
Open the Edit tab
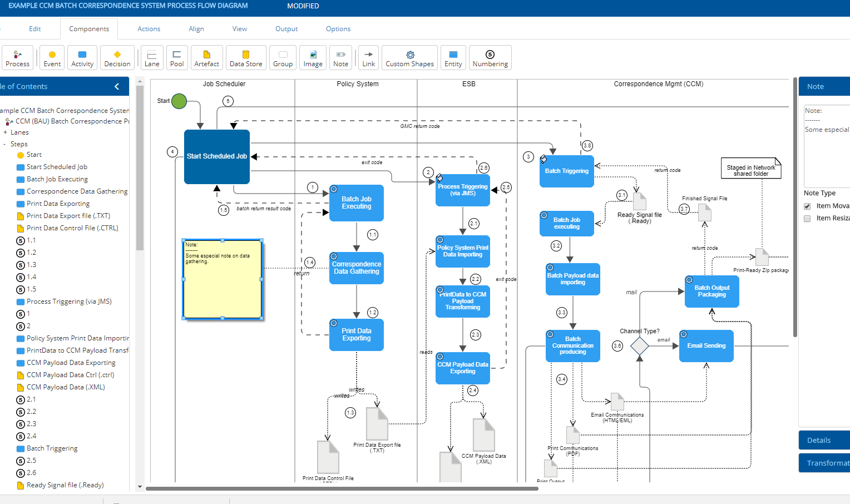pos(35,29)
